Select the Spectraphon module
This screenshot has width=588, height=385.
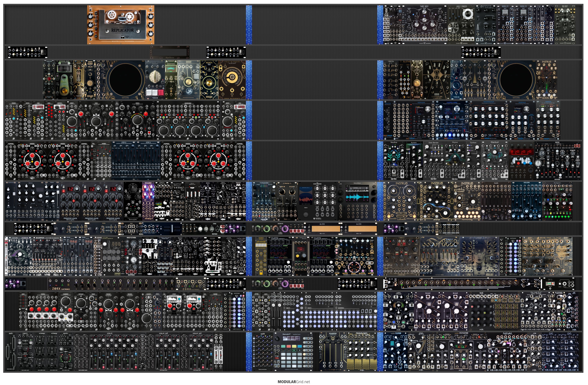tap(461, 352)
